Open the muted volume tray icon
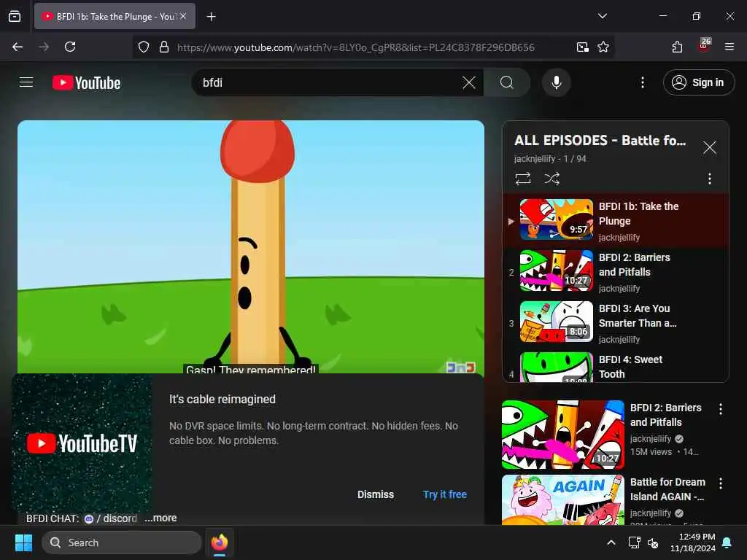The image size is (747, 560). (653, 542)
